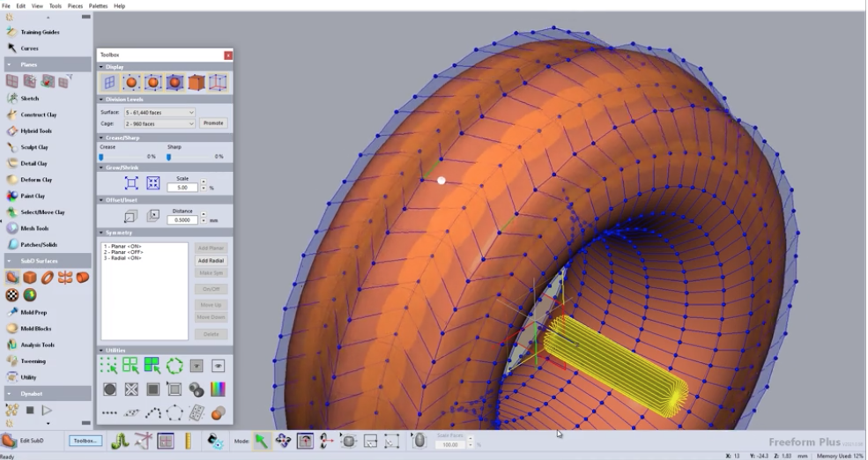Click the Inset face icon
This screenshot has height=460, width=868.
pos(152,216)
